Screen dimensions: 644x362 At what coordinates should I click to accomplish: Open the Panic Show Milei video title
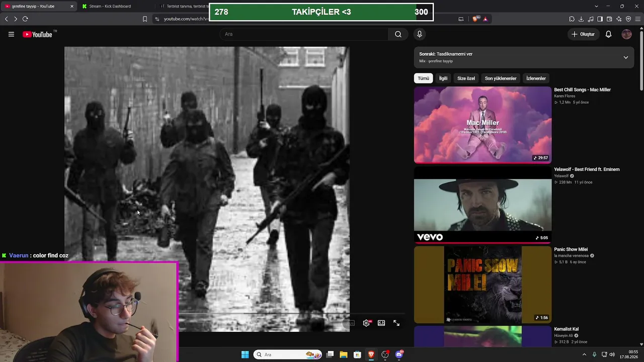(x=571, y=249)
